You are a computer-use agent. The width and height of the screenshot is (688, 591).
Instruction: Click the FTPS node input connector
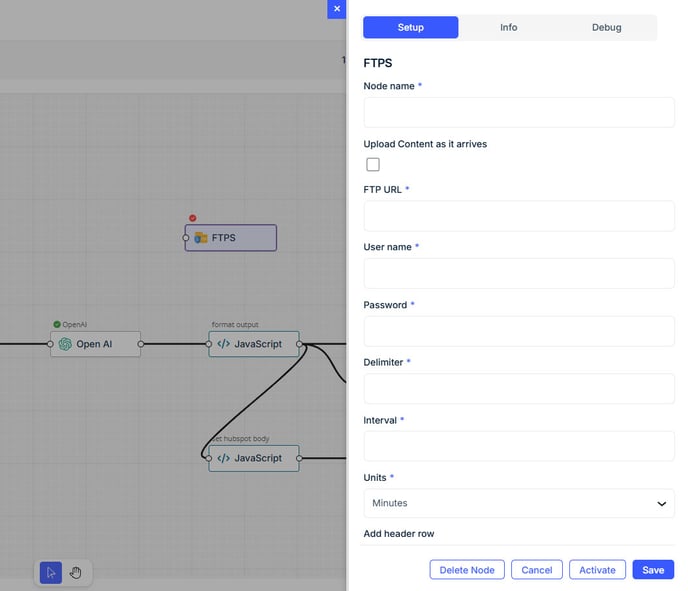tap(186, 238)
